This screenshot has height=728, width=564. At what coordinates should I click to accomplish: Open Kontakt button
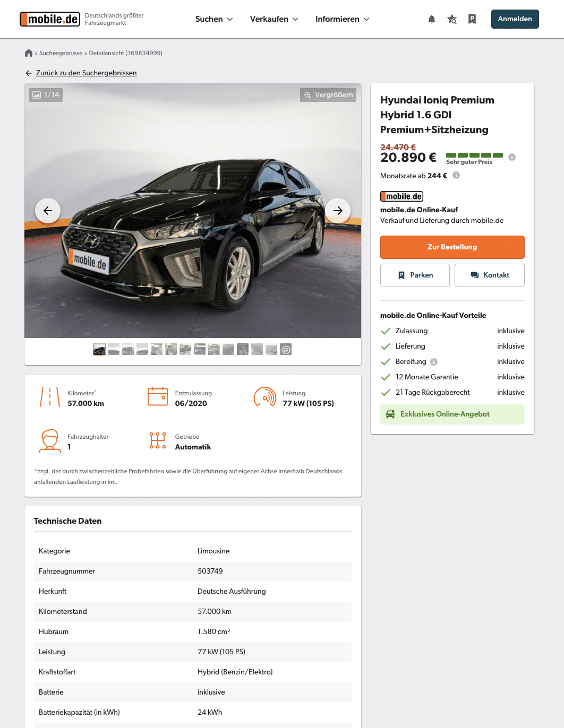point(490,275)
